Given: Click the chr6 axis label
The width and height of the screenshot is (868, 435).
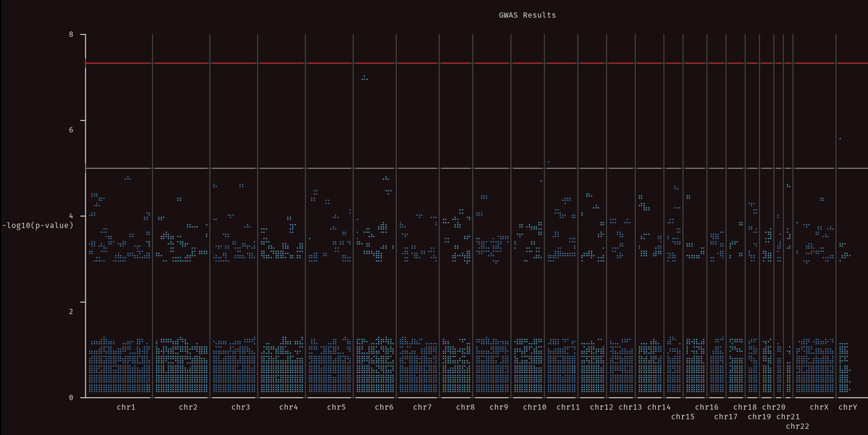Looking at the screenshot, I should click(x=384, y=407).
